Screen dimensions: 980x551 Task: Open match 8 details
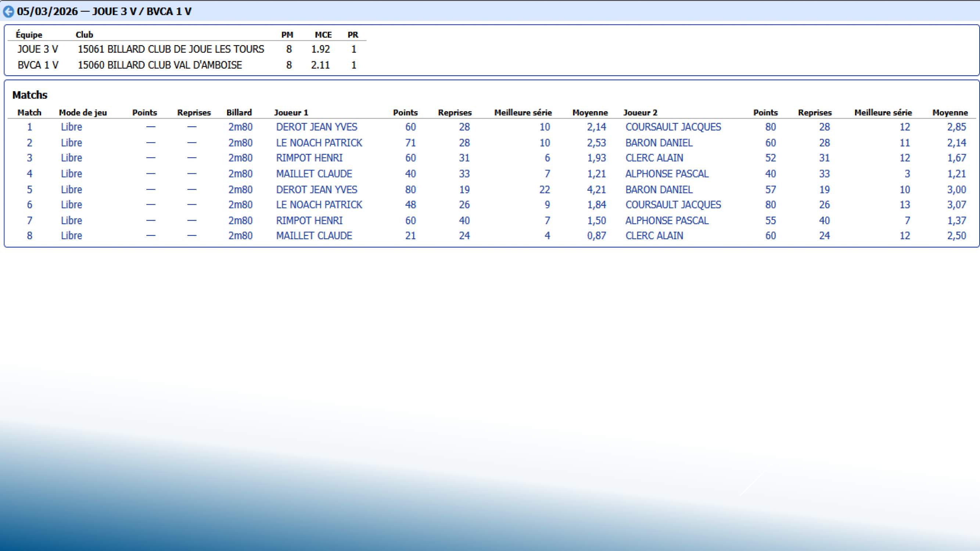29,235
